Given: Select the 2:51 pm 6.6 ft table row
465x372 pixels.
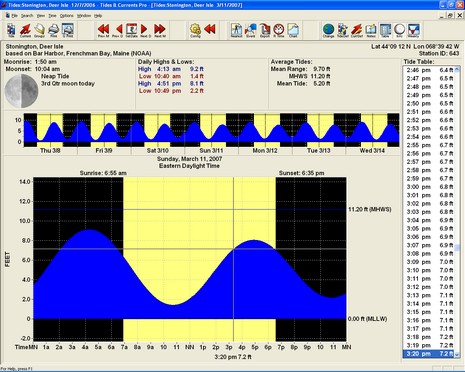Looking at the screenshot, I should point(429,112).
